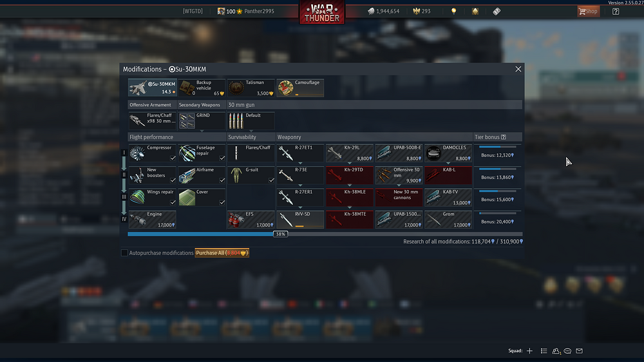
Task: Enable Autopurchase modifications checkbox
Action: (124, 252)
